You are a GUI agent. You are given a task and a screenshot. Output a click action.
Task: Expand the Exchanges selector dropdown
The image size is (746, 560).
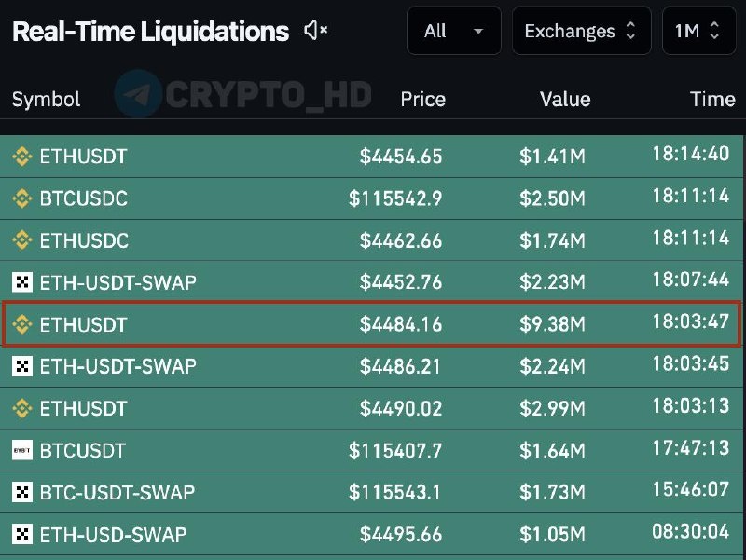(x=580, y=32)
